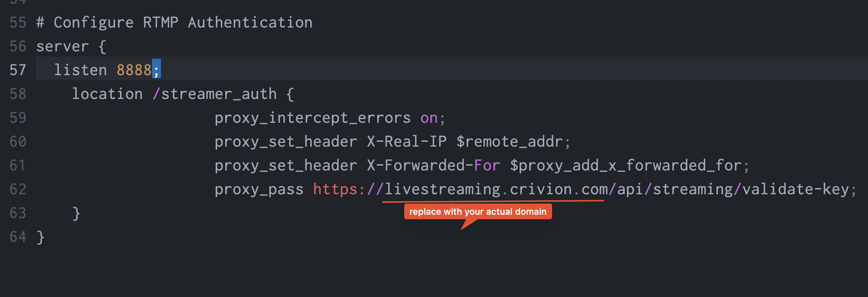This screenshot has width=868, height=297.
Task: Click line number 55 in the gutter
Action: (18, 23)
